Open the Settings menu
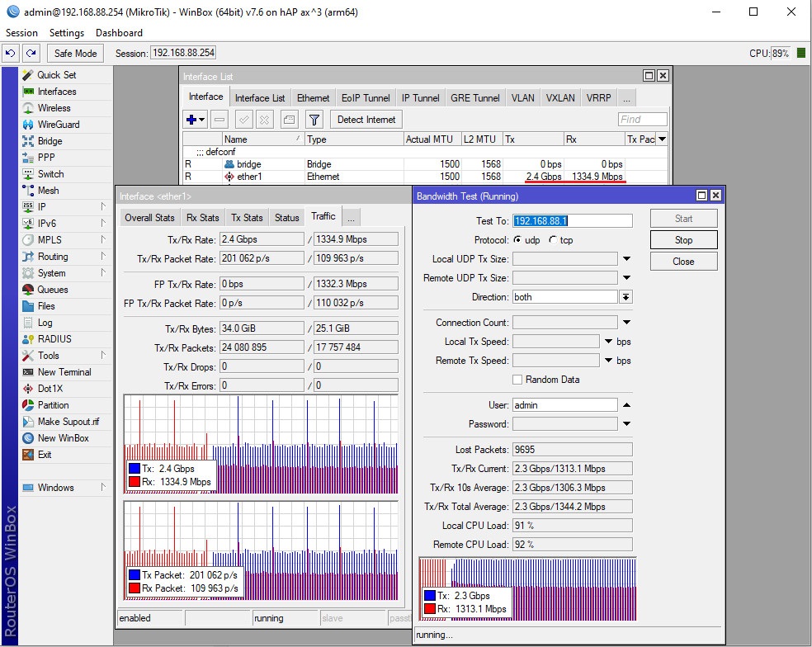812x647 pixels. click(67, 33)
